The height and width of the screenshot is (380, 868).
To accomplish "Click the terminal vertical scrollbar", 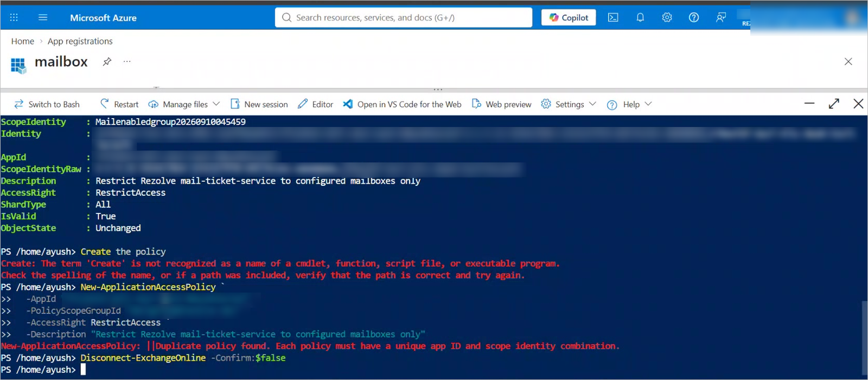I will click(x=864, y=338).
